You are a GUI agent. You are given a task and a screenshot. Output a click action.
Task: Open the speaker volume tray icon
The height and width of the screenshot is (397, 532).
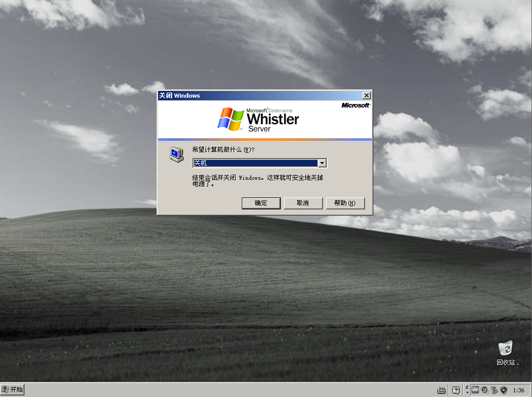pyautogui.click(x=484, y=390)
